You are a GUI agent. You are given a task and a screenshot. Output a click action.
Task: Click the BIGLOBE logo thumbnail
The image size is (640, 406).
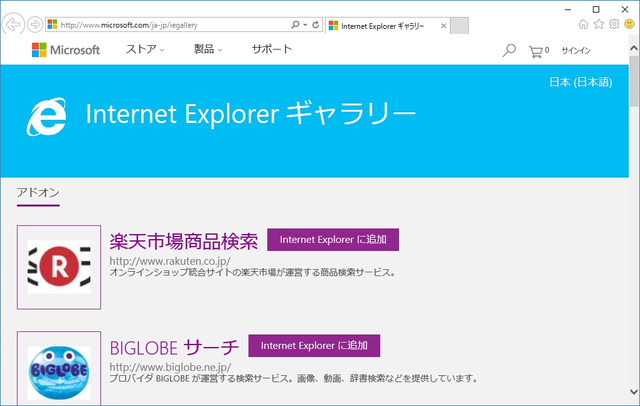[x=59, y=368]
